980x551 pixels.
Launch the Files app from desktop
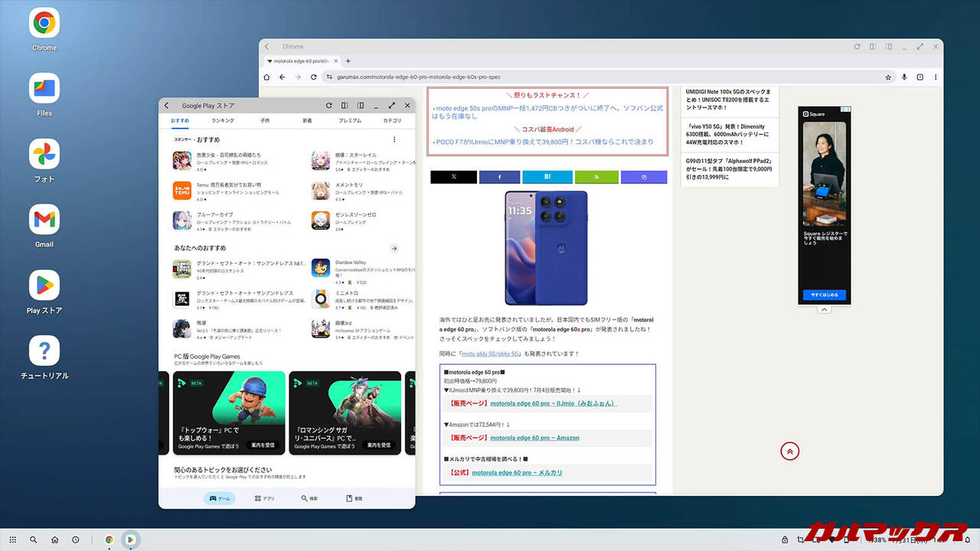point(44,89)
